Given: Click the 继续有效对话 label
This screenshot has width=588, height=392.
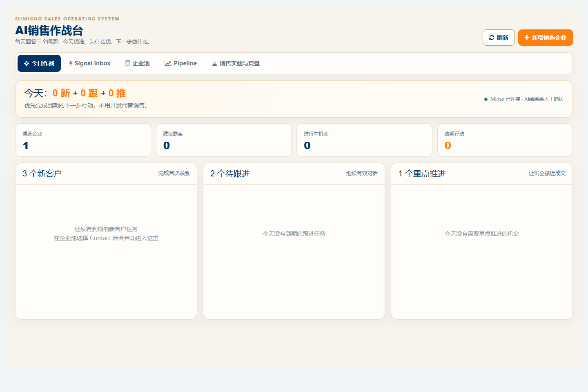Looking at the screenshot, I should tap(362, 174).
